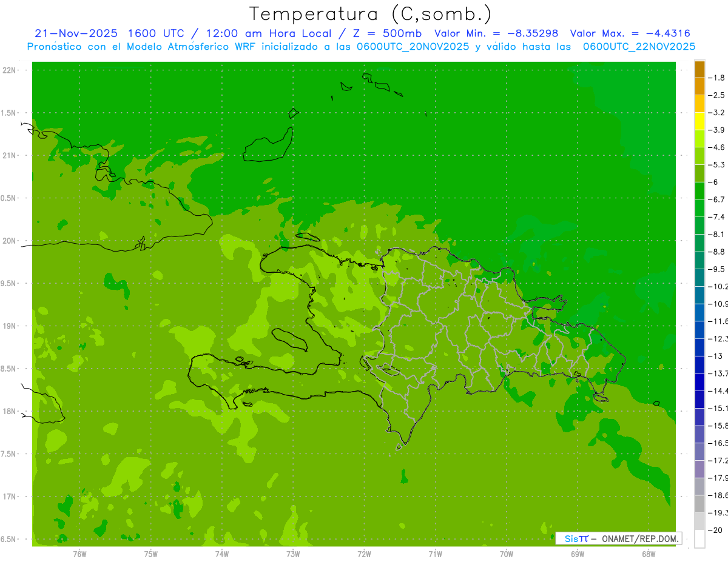Select the '19N' latitude label
Screen dimensions: 728x562
(x=8, y=326)
